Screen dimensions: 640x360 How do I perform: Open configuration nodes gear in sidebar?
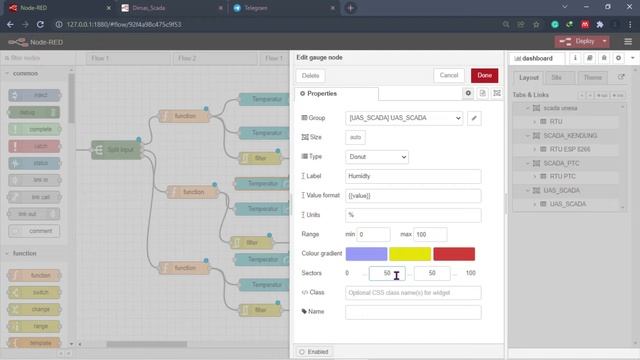click(618, 58)
